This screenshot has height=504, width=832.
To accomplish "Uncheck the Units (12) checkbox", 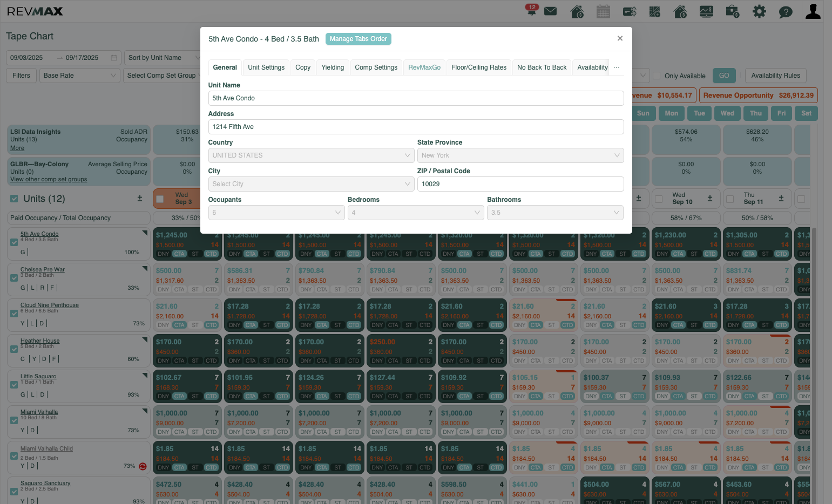I will coord(14,199).
